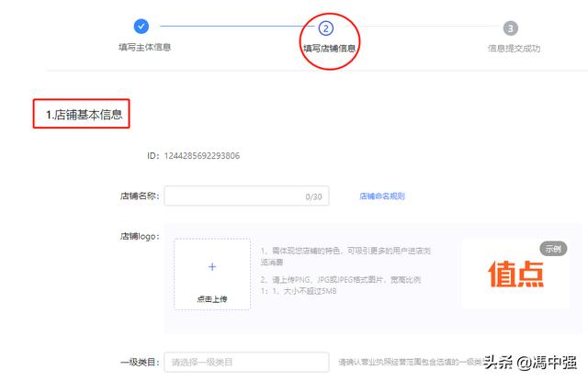The width and height of the screenshot is (588, 381).
Task: Focus the 店铺名称 input field
Action: (246, 196)
